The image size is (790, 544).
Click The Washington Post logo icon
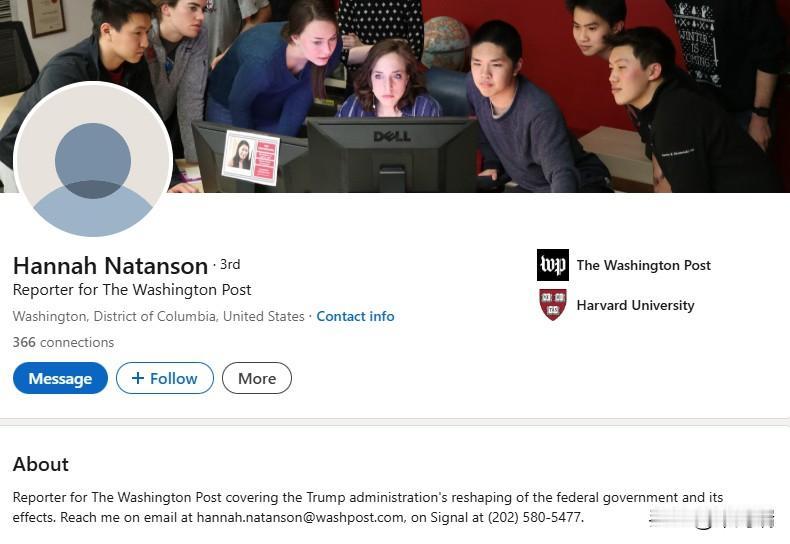point(553,265)
